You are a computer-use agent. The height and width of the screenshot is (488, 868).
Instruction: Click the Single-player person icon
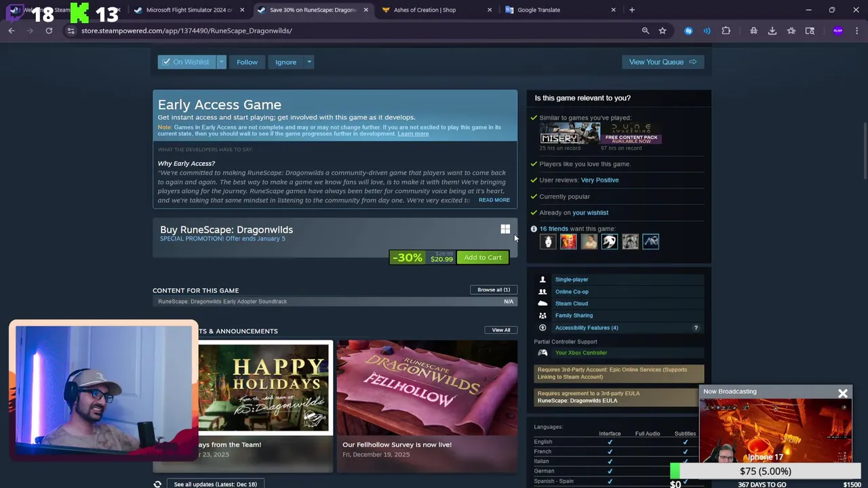(542, 279)
